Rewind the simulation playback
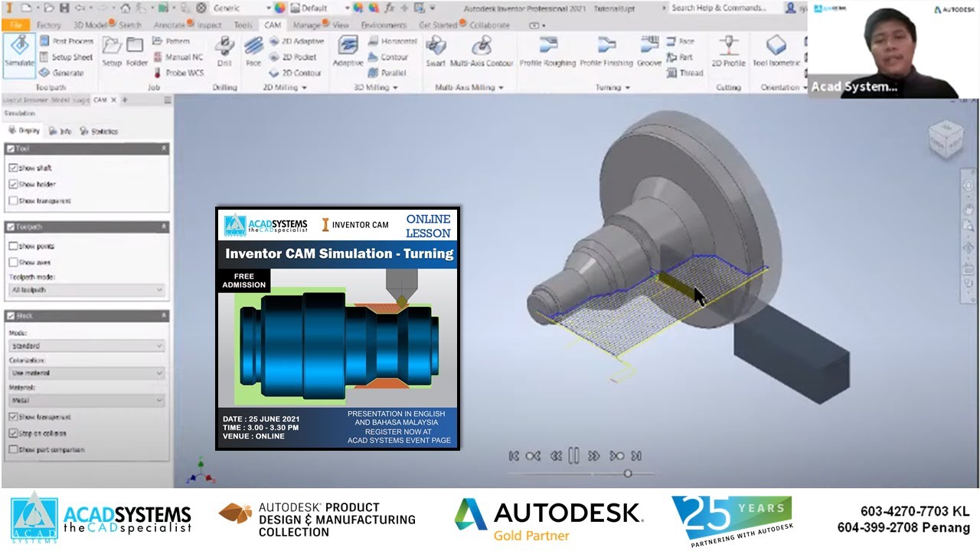 [x=555, y=456]
